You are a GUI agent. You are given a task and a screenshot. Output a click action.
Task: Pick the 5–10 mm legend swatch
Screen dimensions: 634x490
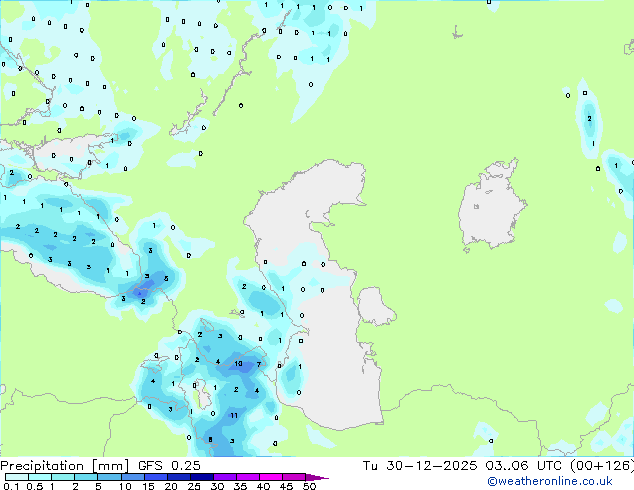tap(109, 477)
